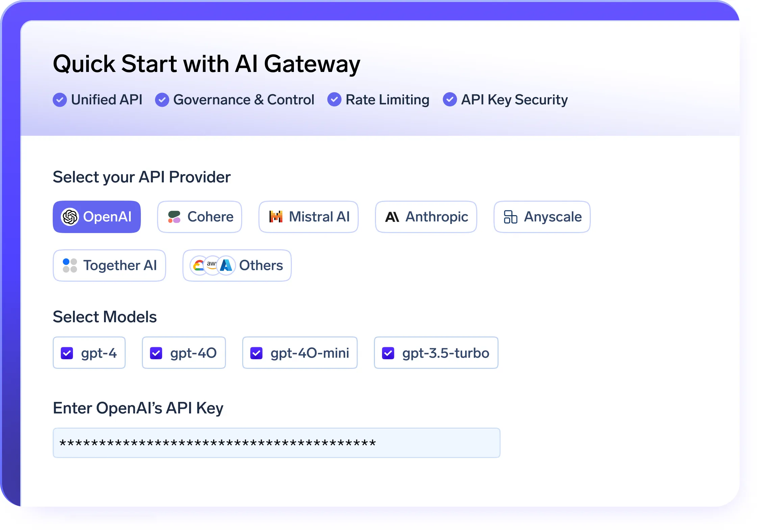
Task: Toggle the gpt-4O model checkbox
Action: point(156,353)
